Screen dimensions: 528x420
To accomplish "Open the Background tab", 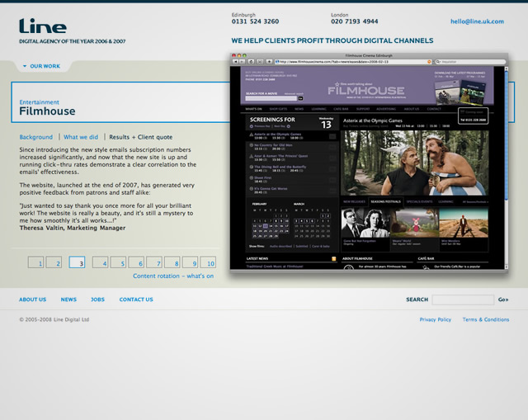I will click(x=36, y=137).
